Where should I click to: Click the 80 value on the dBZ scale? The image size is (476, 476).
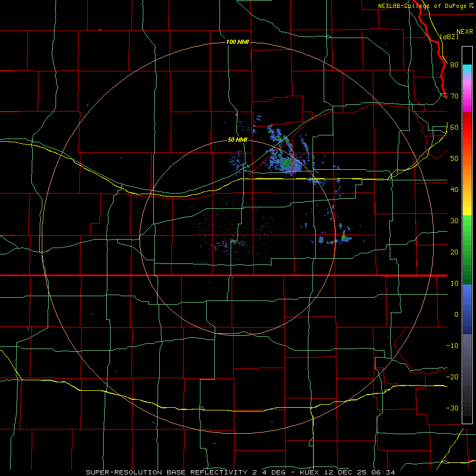coord(454,65)
